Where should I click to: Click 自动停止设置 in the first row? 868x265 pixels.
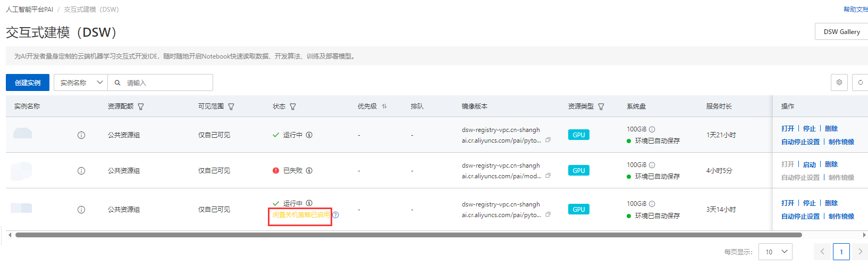pyautogui.click(x=800, y=142)
